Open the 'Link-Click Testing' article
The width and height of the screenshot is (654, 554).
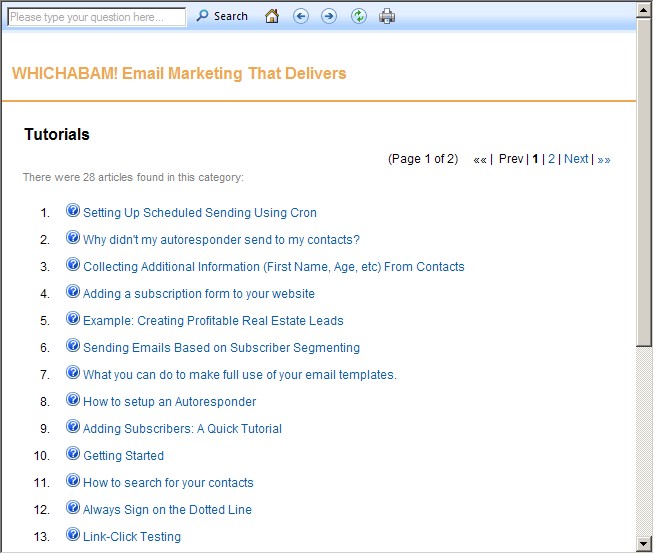point(132,536)
